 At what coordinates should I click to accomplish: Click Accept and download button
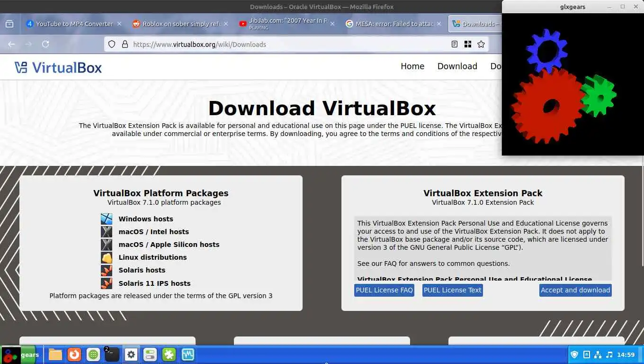point(575,290)
